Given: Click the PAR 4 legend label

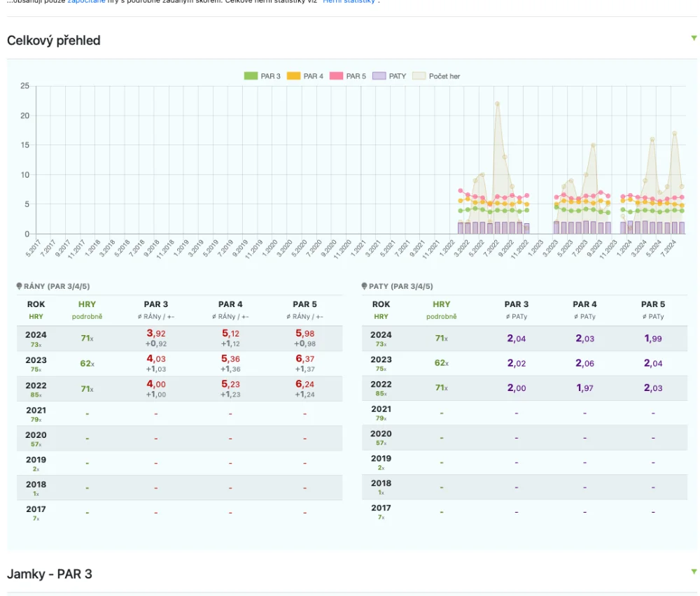Looking at the screenshot, I should (x=314, y=76).
